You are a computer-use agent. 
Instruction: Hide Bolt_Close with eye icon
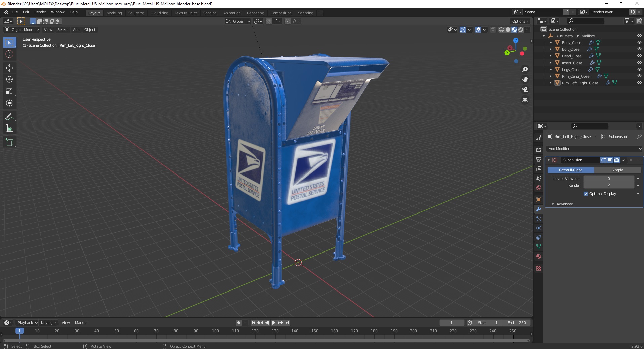coord(639,49)
